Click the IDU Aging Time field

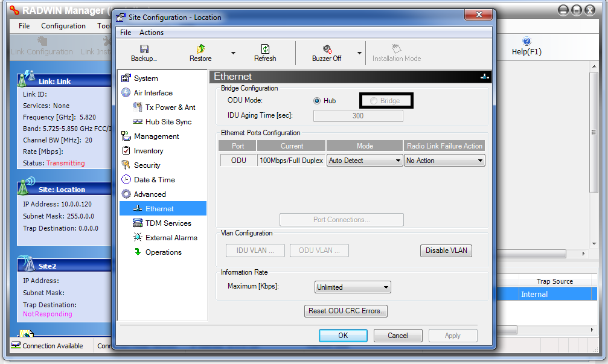click(358, 116)
